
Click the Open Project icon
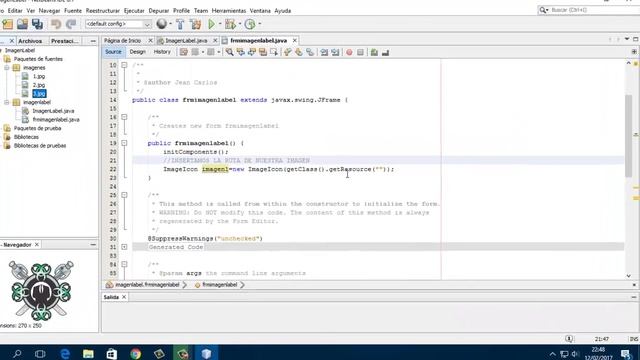coord(22,24)
